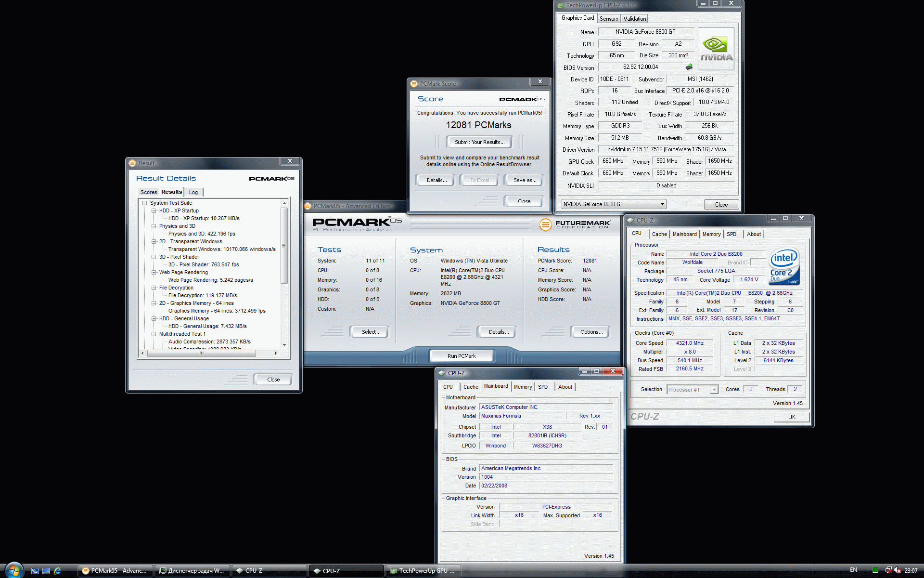924x578 pixels.
Task: Click the EN language indicator in taskbar
Action: (x=853, y=570)
